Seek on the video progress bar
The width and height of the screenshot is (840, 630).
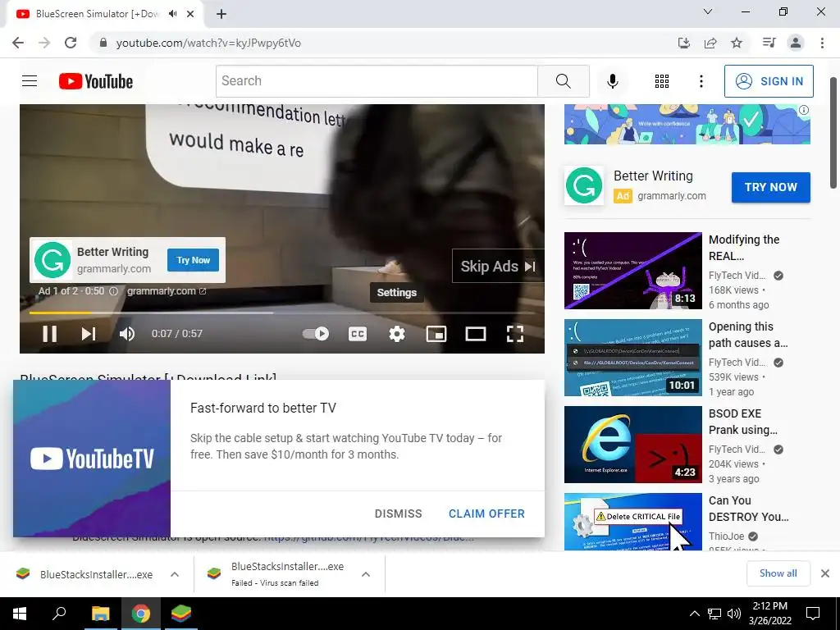282,313
